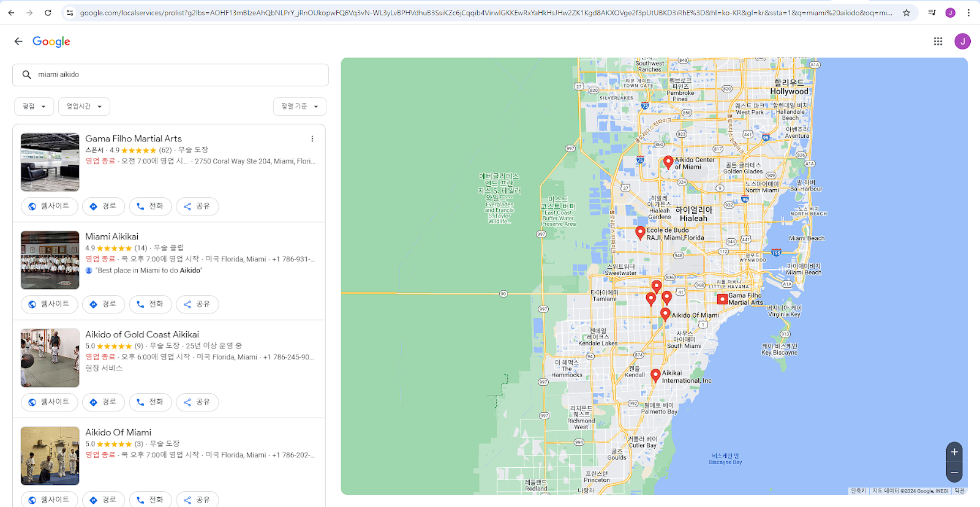Share the Miami Aikikai listing

point(197,304)
